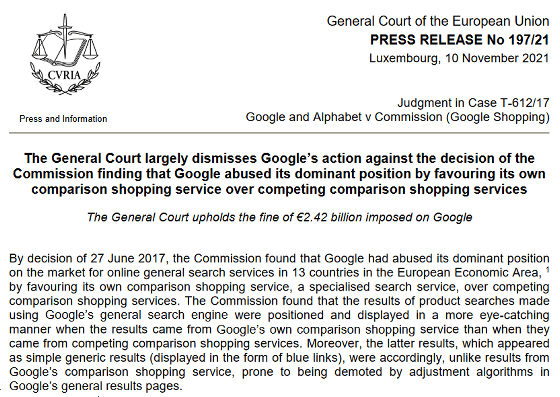Viewport: 560px width, 397px height.
Task: Click 'displayed in the form of blue links' phrase
Action: [245, 357]
